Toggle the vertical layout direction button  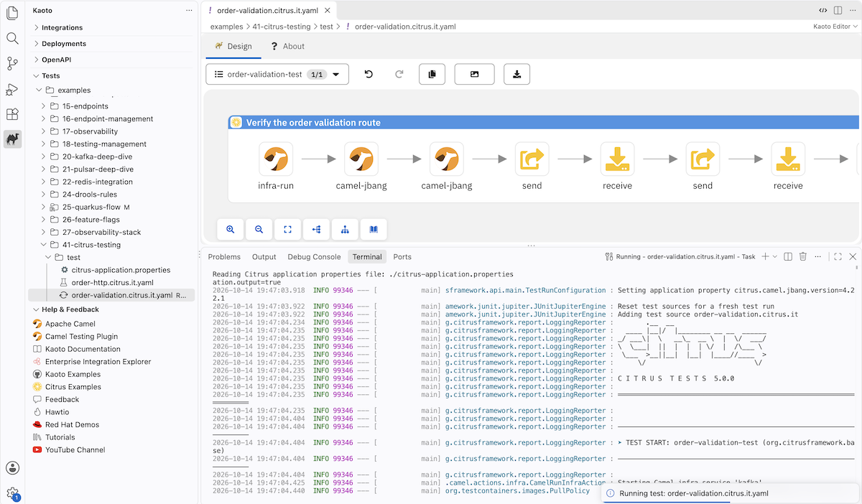point(345,230)
